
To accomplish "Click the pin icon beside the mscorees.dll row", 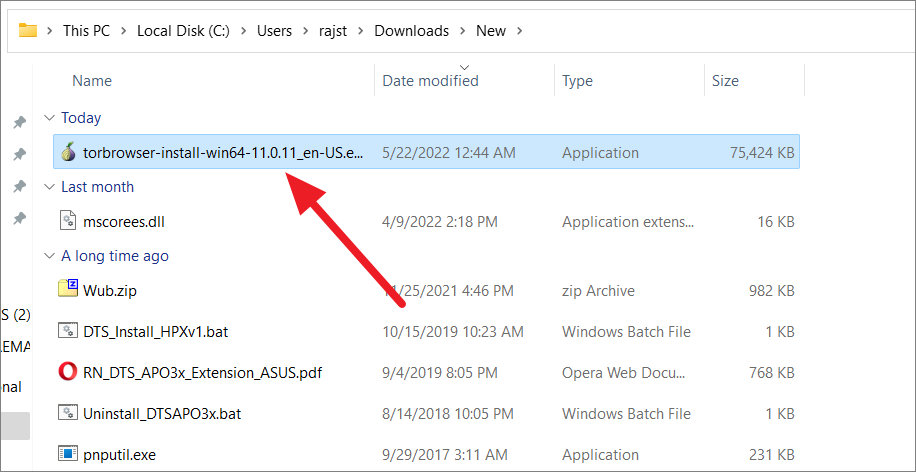I will [19, 218].
